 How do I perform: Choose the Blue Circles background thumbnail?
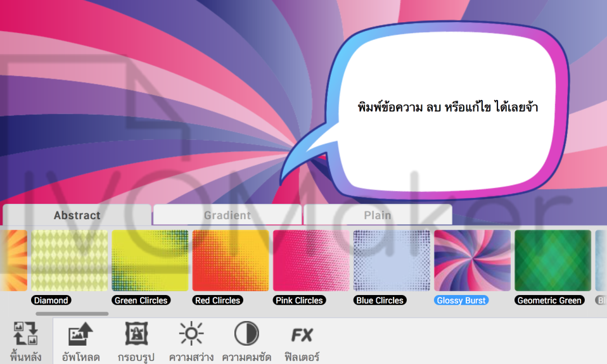[x=392, y=260]
